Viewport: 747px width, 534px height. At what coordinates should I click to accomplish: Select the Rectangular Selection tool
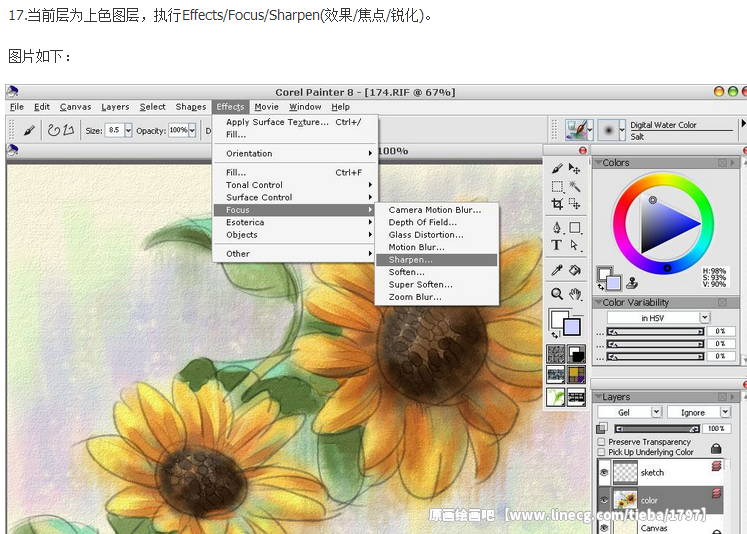(557, 186)
